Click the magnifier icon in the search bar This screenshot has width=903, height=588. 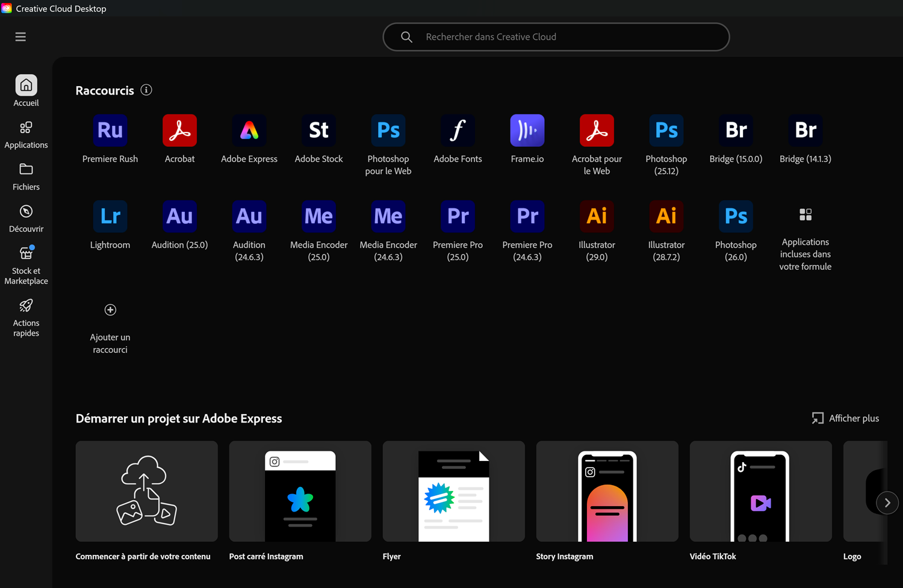(407, 37)
